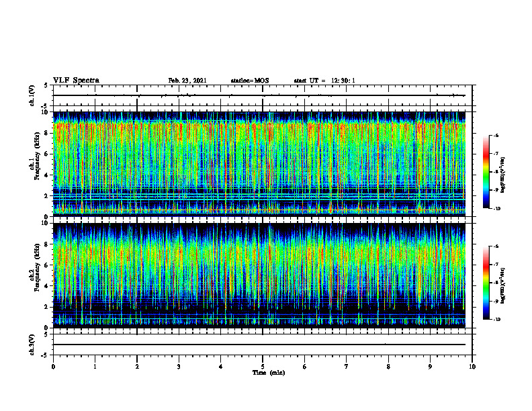
Task: Click the "ch.3(V)" waveform axis label
Action: (x=32, y=345)
